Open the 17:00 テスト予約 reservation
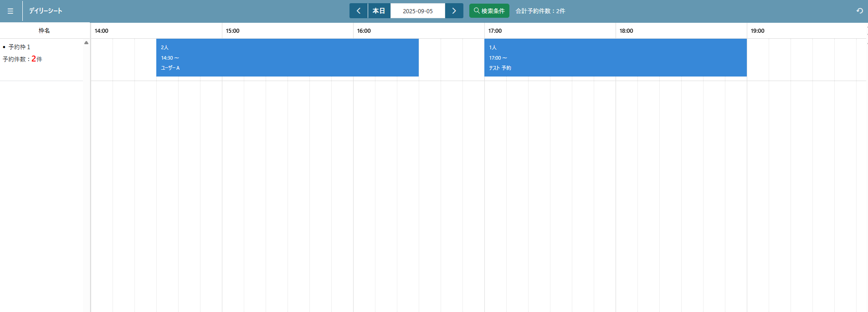Viewport: 868px width, 312px height. click(x=615, y=58)
